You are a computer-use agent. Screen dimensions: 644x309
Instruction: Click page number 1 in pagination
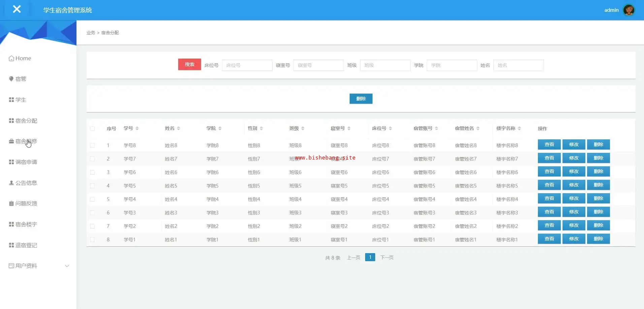click(370, 257)
